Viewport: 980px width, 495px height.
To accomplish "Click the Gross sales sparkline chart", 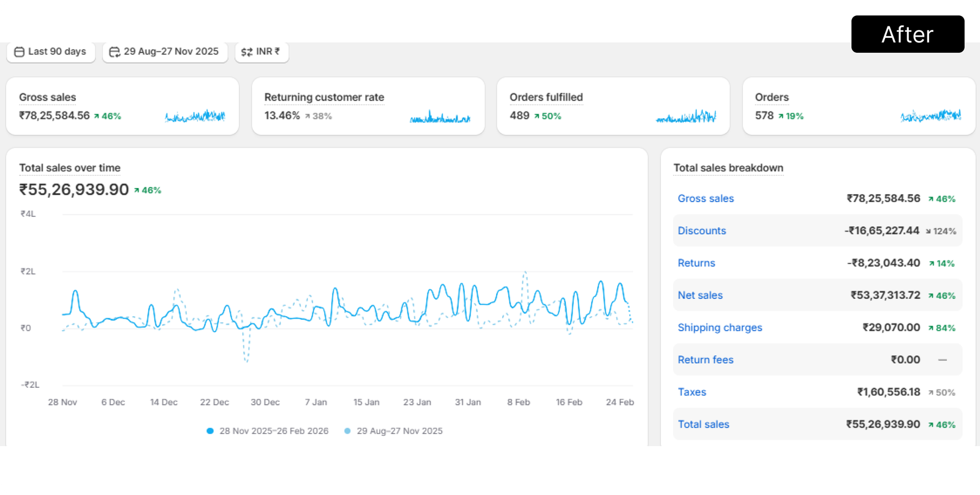I will (x=195, y=116).
